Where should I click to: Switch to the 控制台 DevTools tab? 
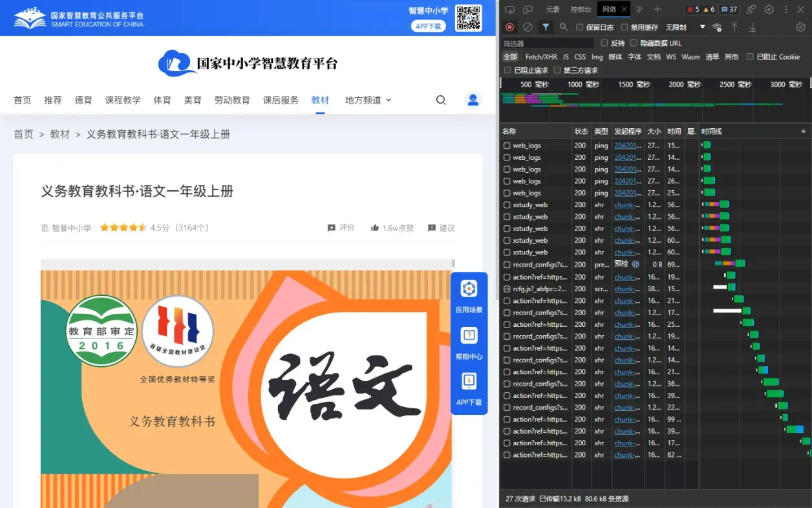pyautogui.click(x=581, y=10)
